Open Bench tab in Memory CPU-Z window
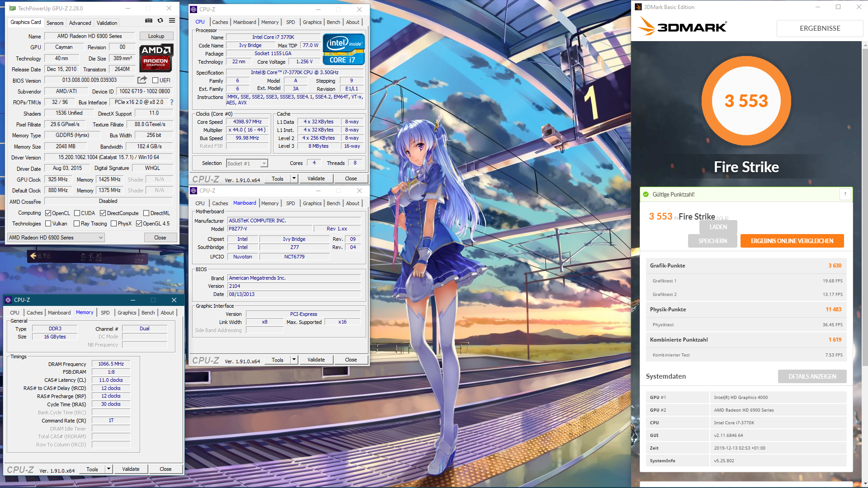Image resolution: width=868 pixels, height=488 pixels. [148, 313]
